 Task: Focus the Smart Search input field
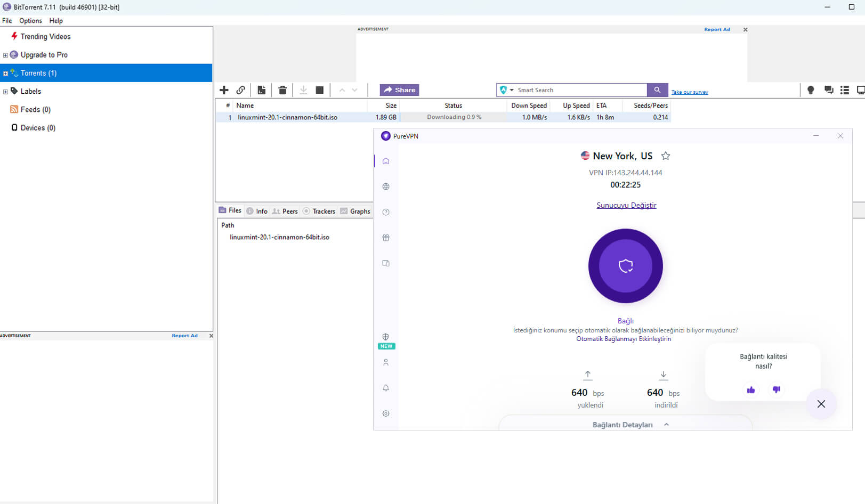point(581,90)
